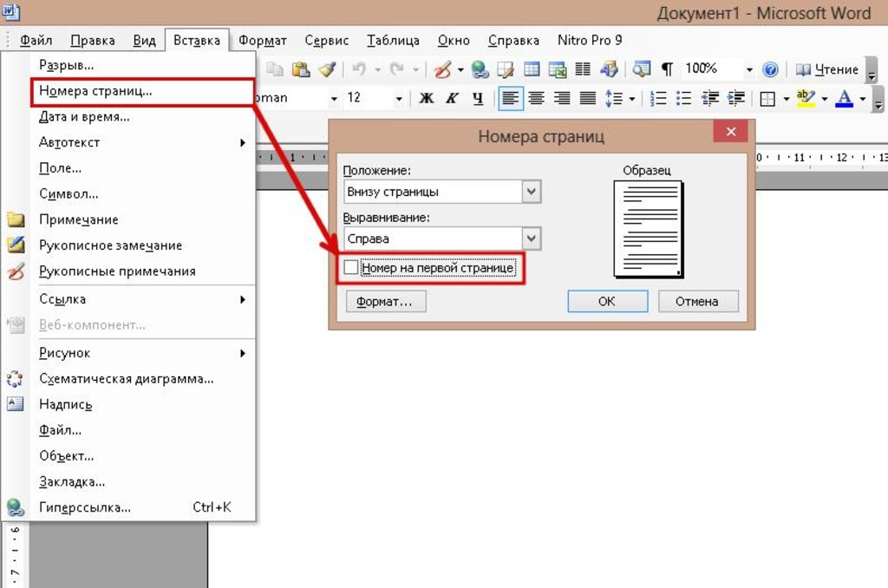888x588 pixels.
Task: Click the Bold (Ж) formatting button
Action: click(426, 98)
